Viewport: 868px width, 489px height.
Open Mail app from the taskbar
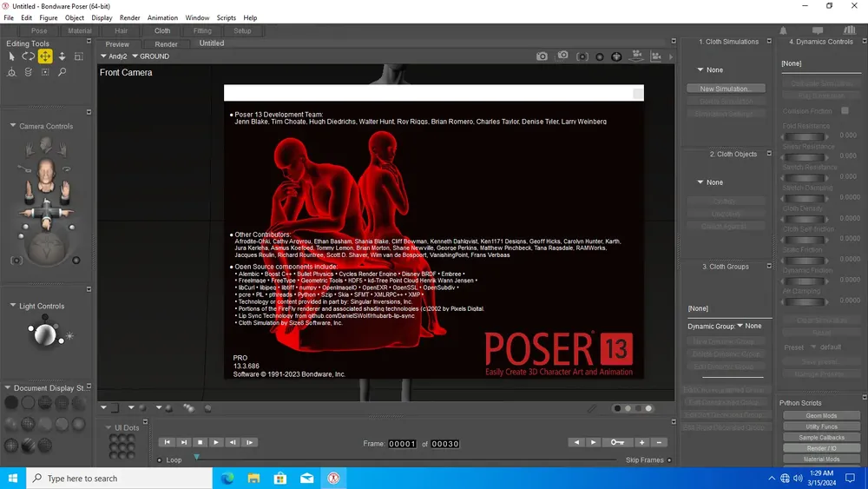(x=306, y=478)
